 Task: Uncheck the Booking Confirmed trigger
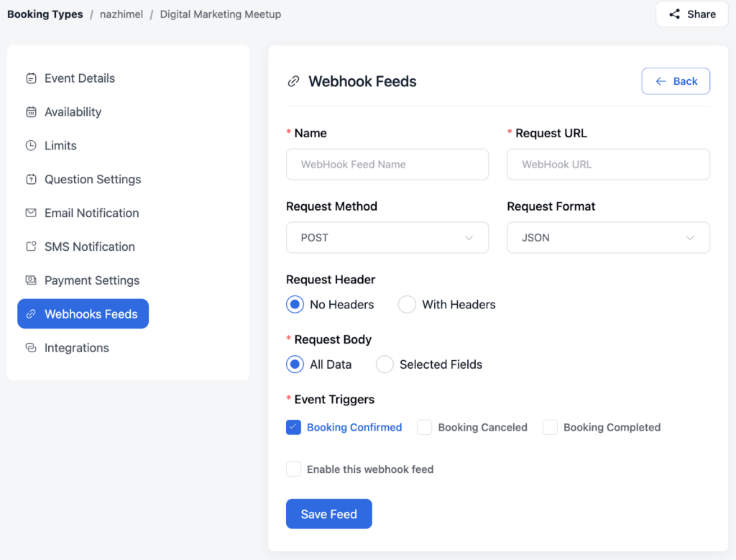pos(293,427)
